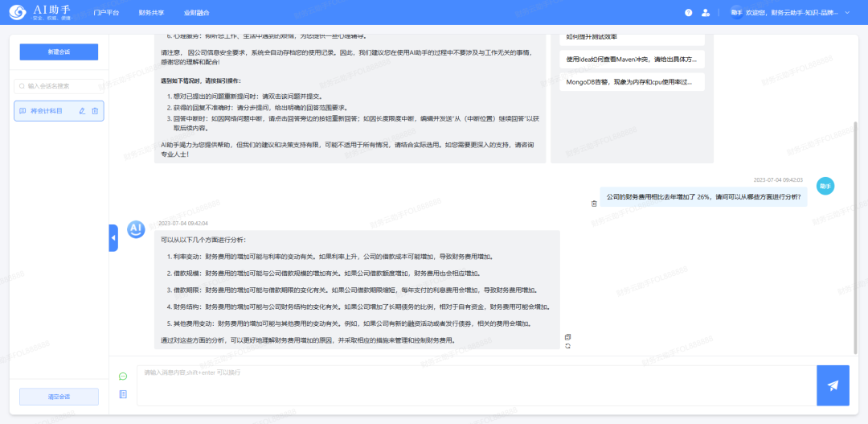Click the round 助手 avatar beside the user question
868x424 pixels.
pyautogui.click(x=825, y=186)
